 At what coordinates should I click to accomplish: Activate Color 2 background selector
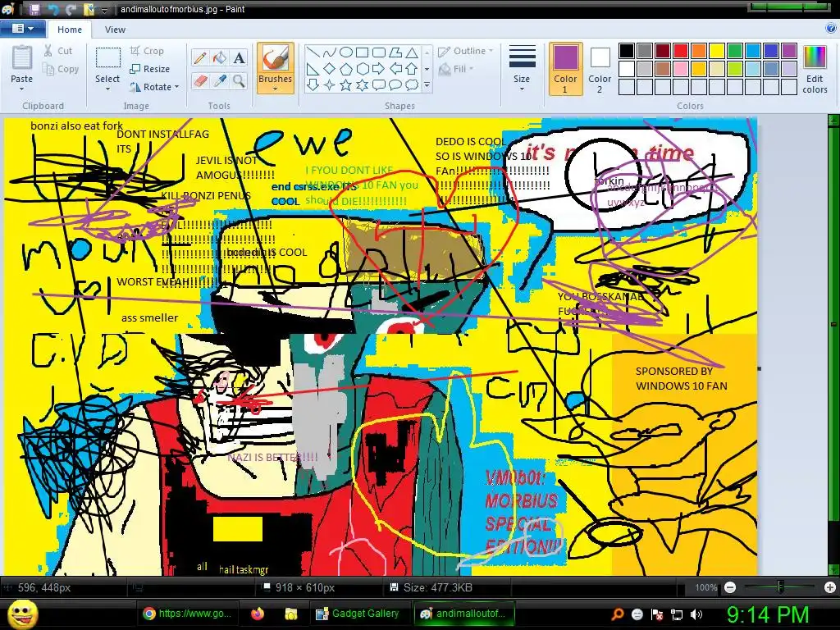[x=600, y=70]
